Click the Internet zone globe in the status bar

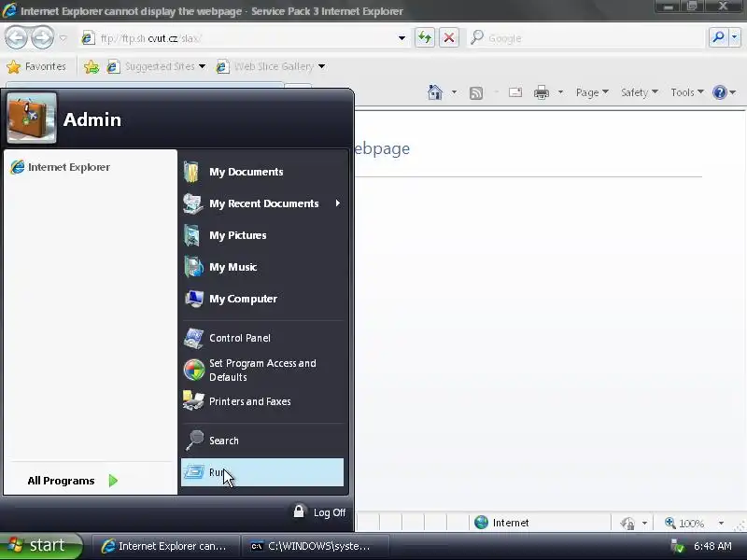click(481, 523)
